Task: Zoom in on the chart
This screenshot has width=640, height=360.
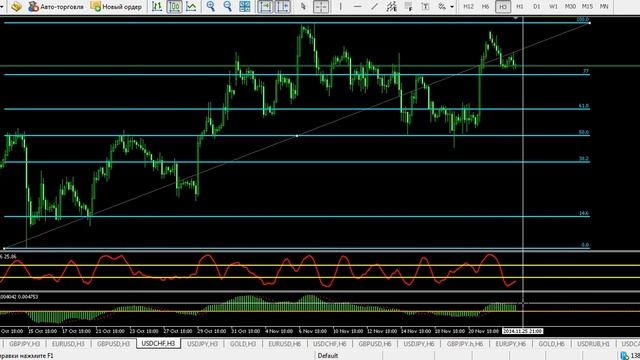Action: (x=211, y=7)
